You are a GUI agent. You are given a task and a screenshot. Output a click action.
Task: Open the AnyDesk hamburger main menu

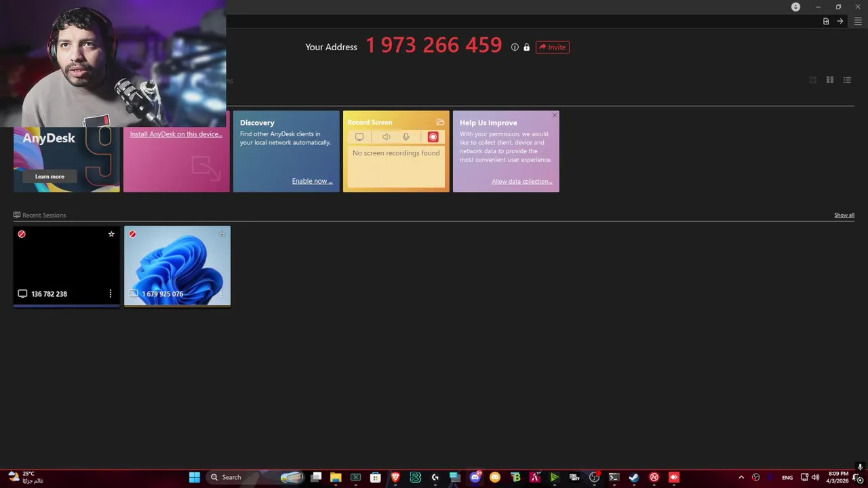coord(858,22)
